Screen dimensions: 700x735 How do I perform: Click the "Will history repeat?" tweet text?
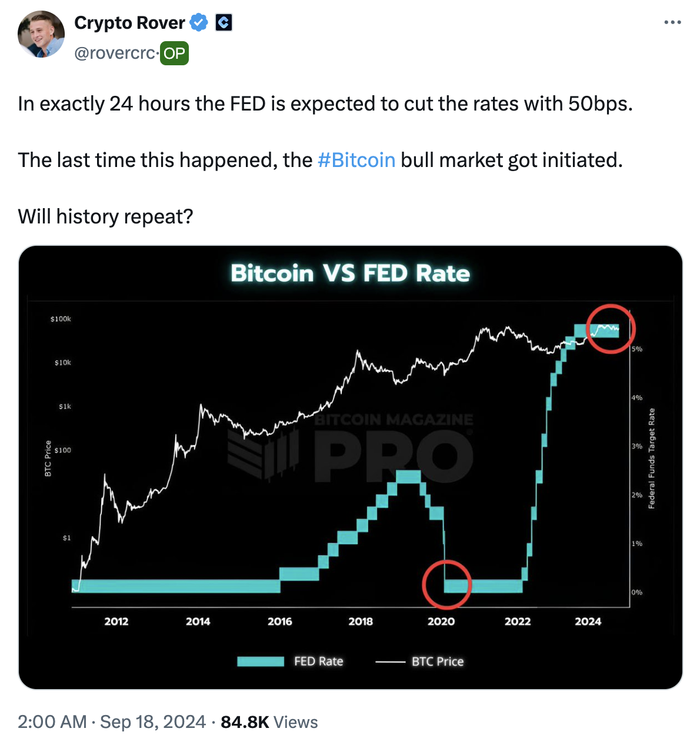(x=105, y=216)
